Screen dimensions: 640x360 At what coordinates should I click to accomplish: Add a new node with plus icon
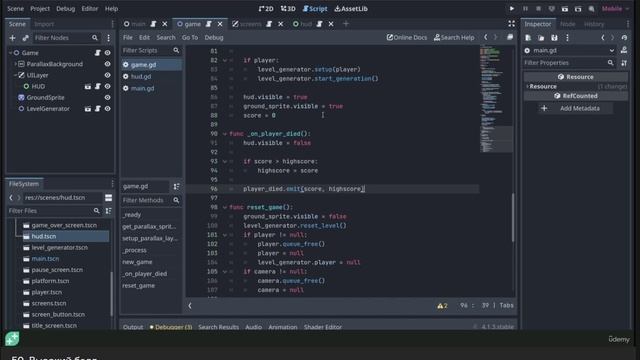12,38
